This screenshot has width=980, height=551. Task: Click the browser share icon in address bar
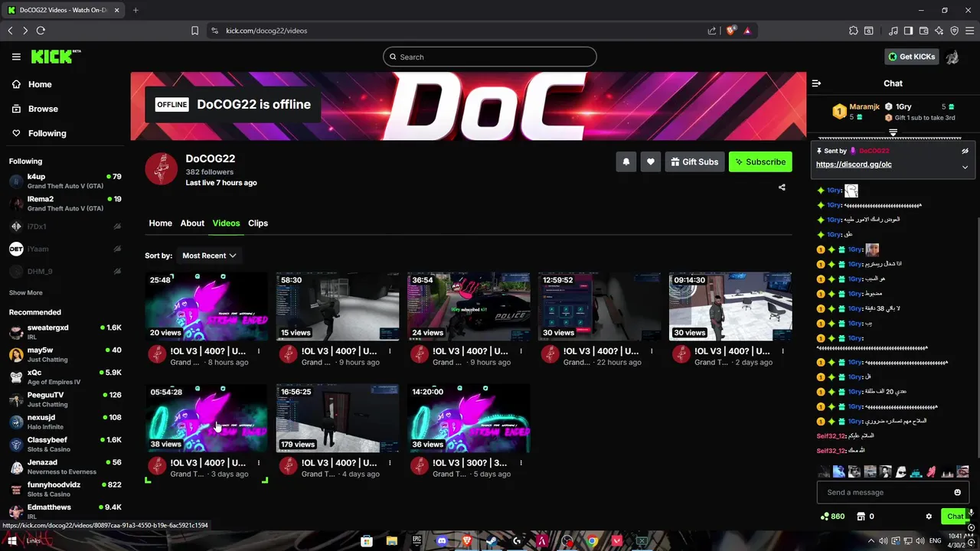(x=712, y=31)
